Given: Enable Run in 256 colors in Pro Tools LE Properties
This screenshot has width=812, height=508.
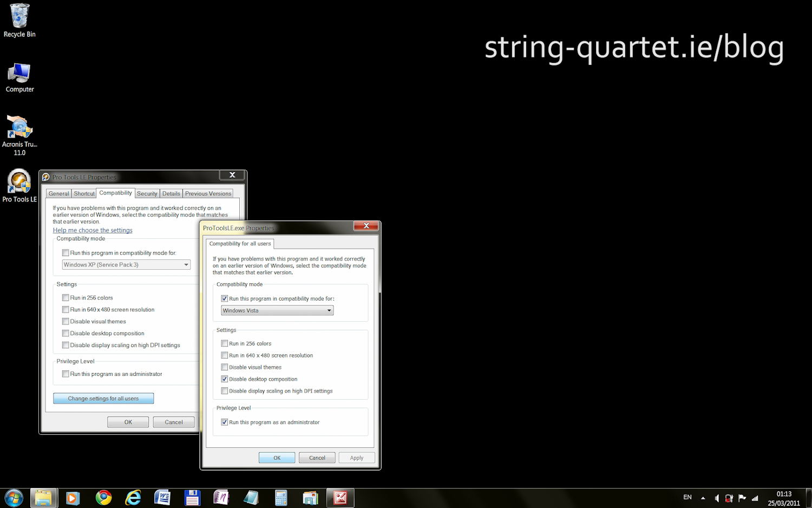Looking at the screenshot, I should click(66, 298).
